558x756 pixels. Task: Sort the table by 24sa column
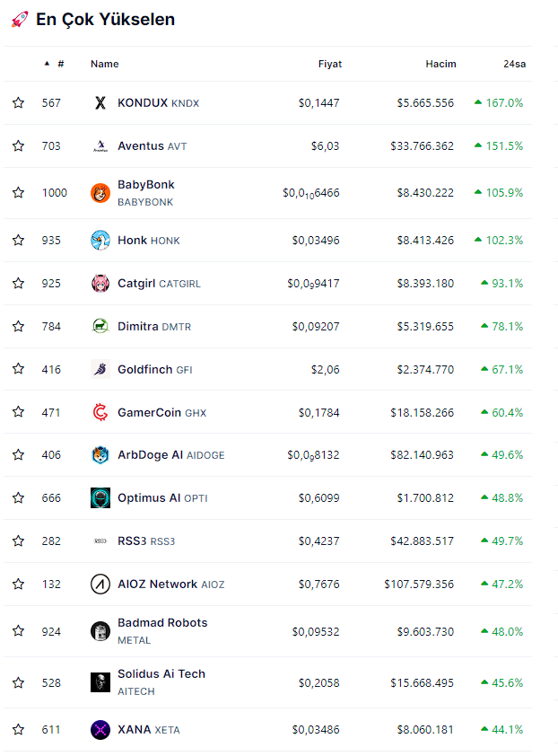point(514,64)
